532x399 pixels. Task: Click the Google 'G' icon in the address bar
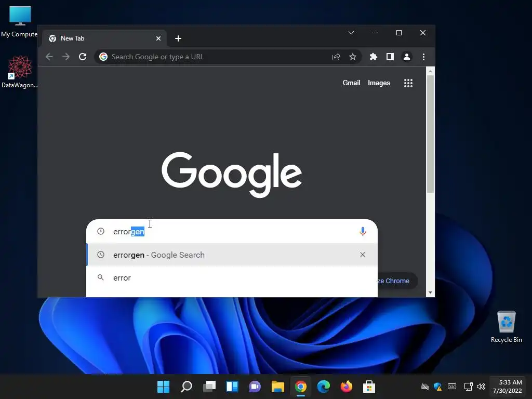coord(103,57)
